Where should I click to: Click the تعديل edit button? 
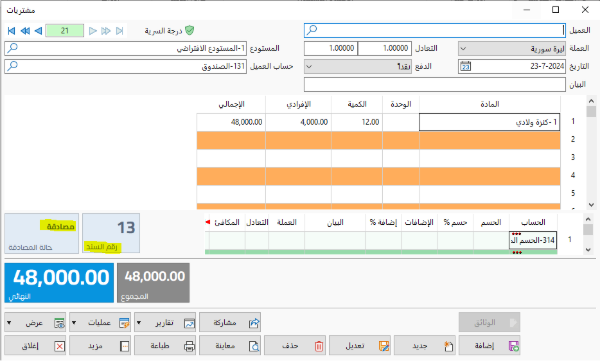coord(360,346)
